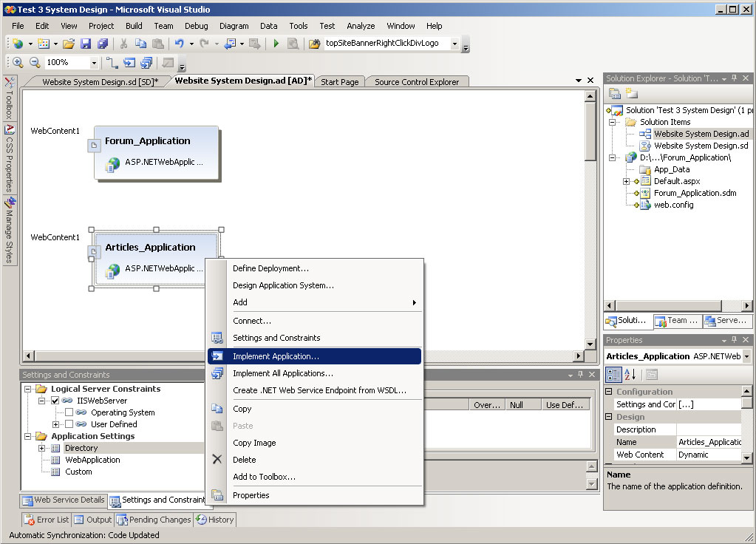Click the Cut scissors icon
The height and width of the screenshot is (544, 756).
coord(124,44)
